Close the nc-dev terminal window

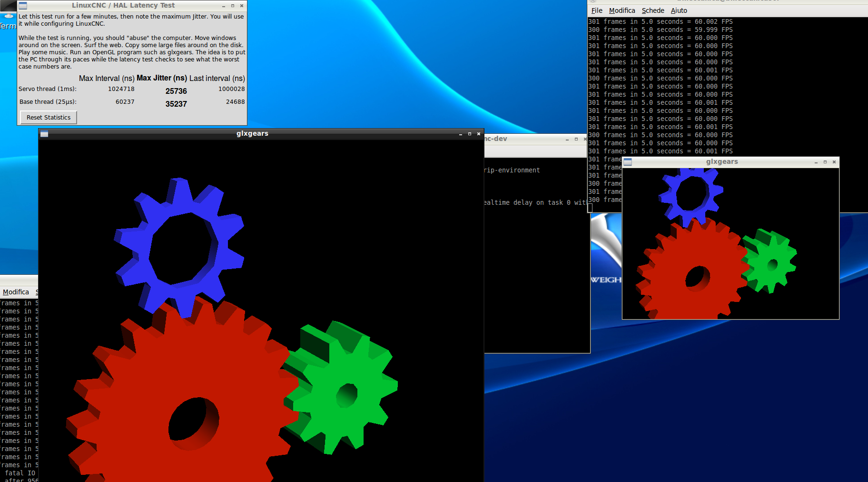point(585,139)
